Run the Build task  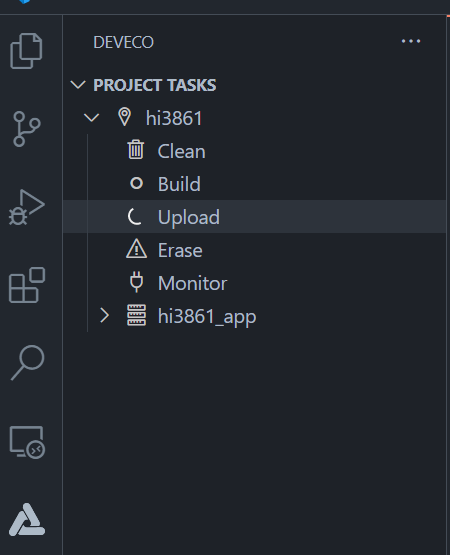(179, 184)
